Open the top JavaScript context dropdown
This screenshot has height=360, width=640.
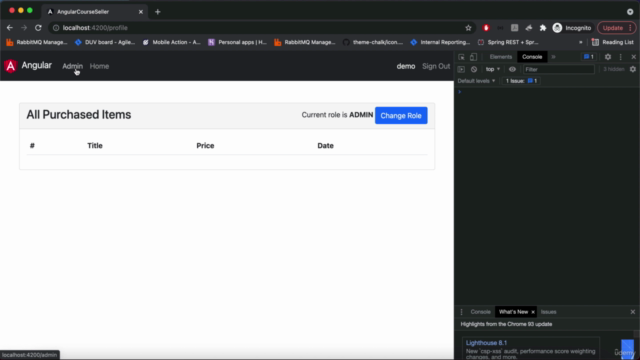click(x=493, y=69)
